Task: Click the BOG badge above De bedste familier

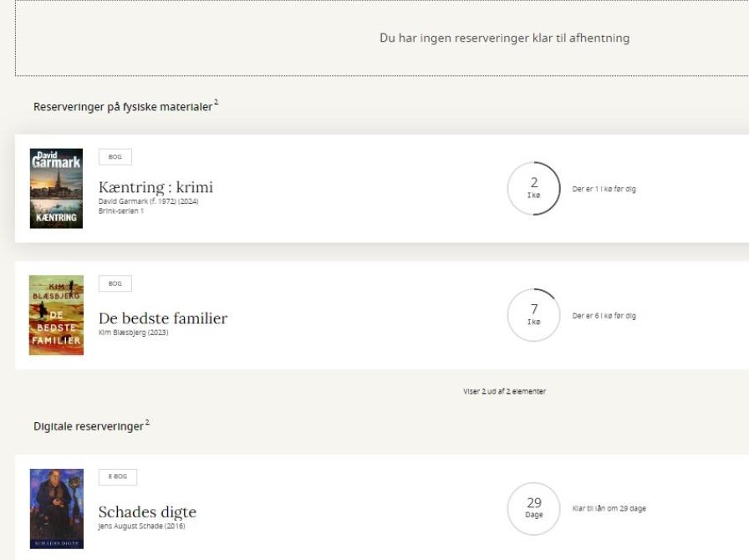Action: pos(115,284)
